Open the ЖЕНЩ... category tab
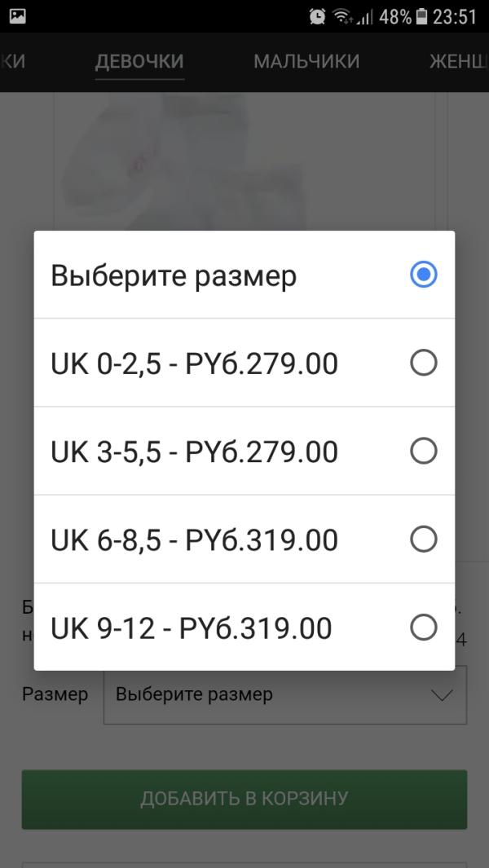 coord(459,61)
